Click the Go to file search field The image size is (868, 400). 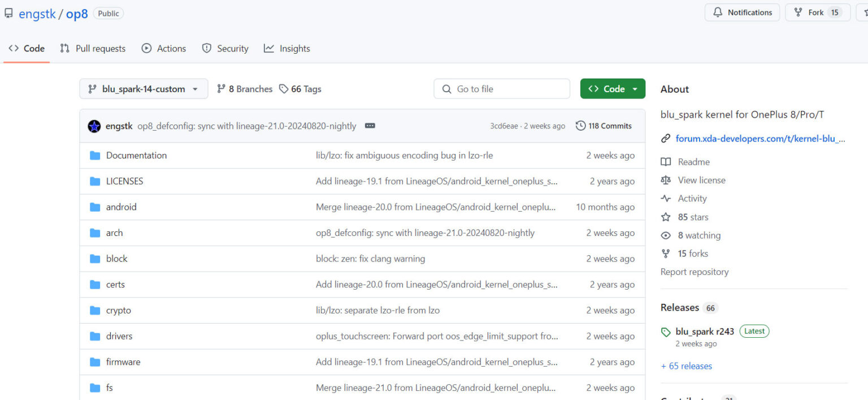click(502, 89)
